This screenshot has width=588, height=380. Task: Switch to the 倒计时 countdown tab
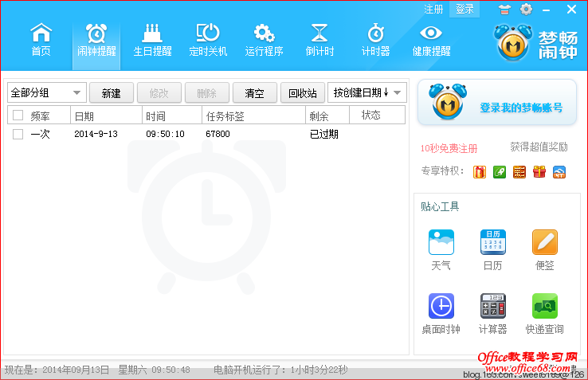pyautogui.click(x=319, y=40)
